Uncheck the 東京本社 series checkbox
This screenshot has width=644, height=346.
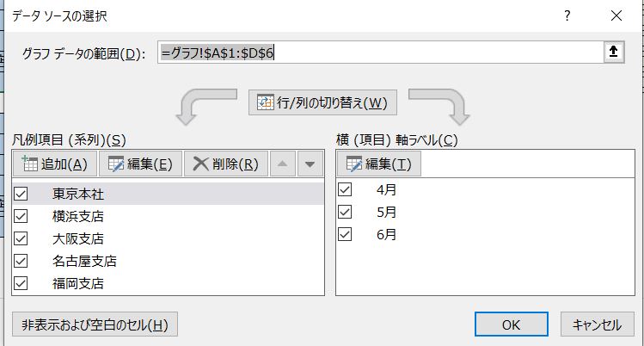[x=21, y=194]
